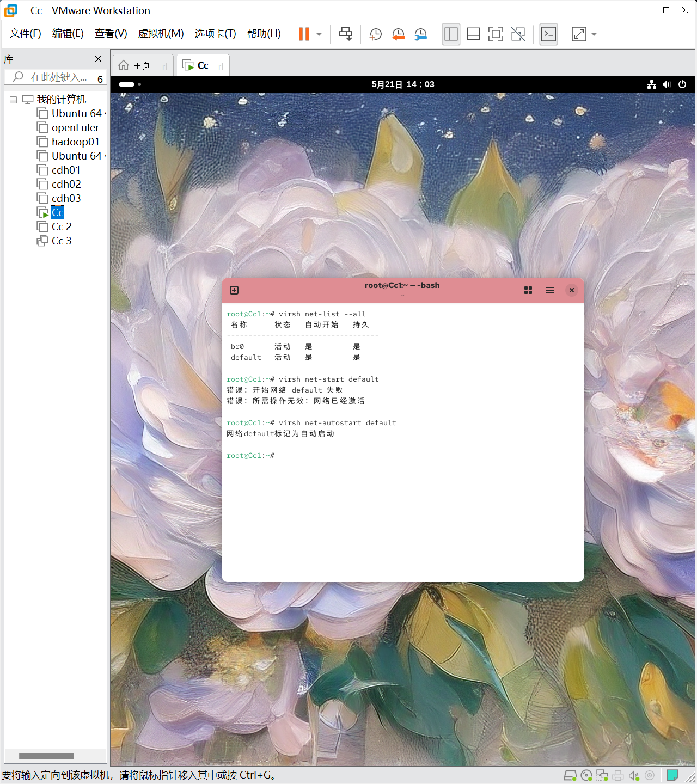Open the 编辑(E) menu
Viewport: 697px width, 784px height.
(68, 34)
